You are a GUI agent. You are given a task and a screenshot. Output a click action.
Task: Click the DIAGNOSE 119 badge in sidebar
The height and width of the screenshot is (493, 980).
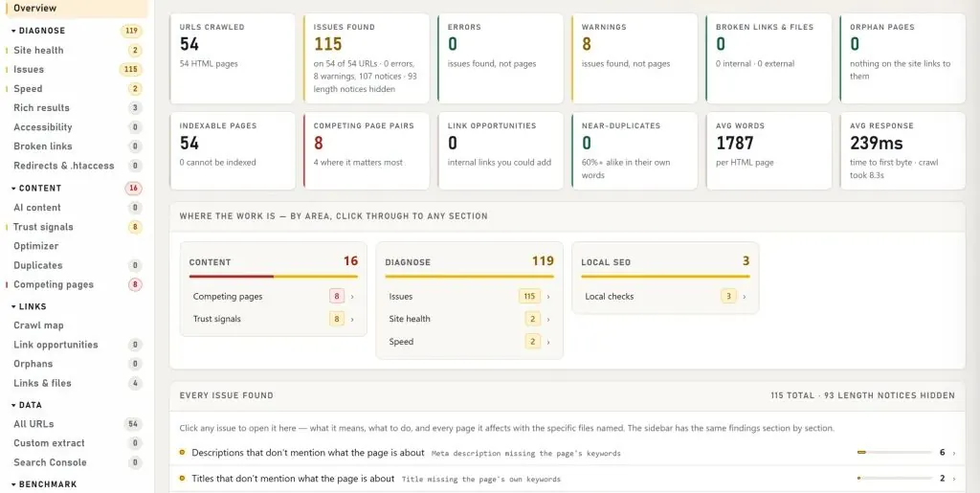tap(131, 31)
